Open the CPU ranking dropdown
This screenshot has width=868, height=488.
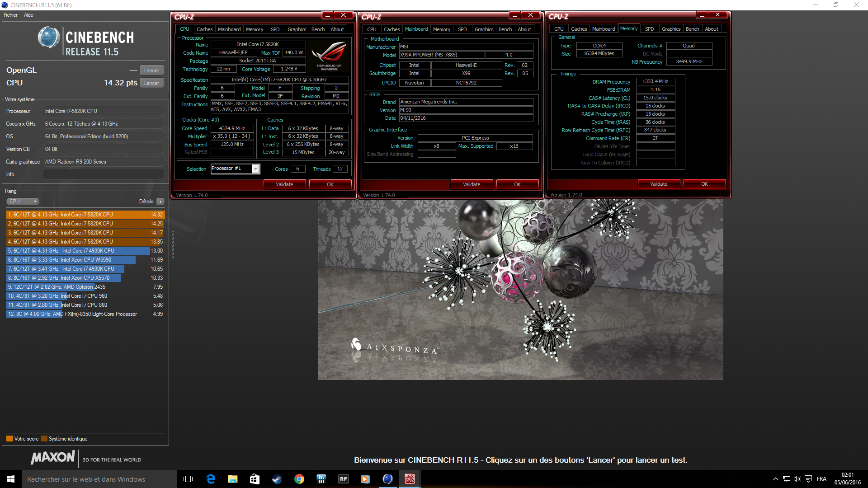tap(23, 202)
